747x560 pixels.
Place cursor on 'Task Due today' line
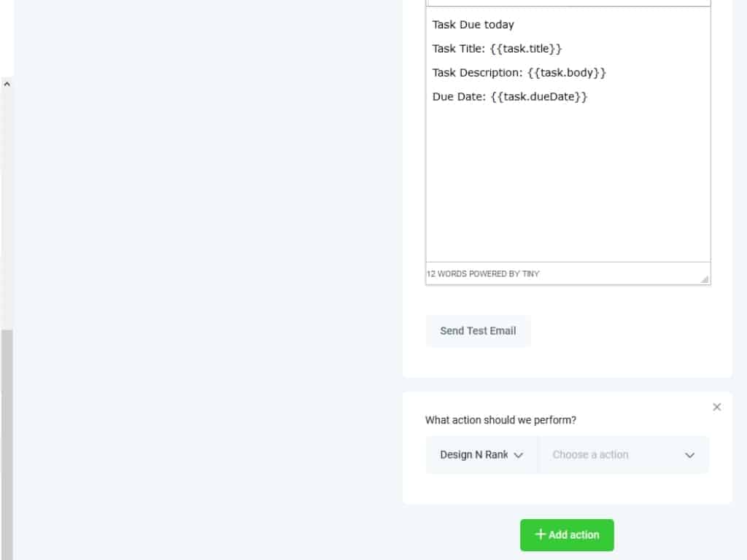click(x=473, y=25)
